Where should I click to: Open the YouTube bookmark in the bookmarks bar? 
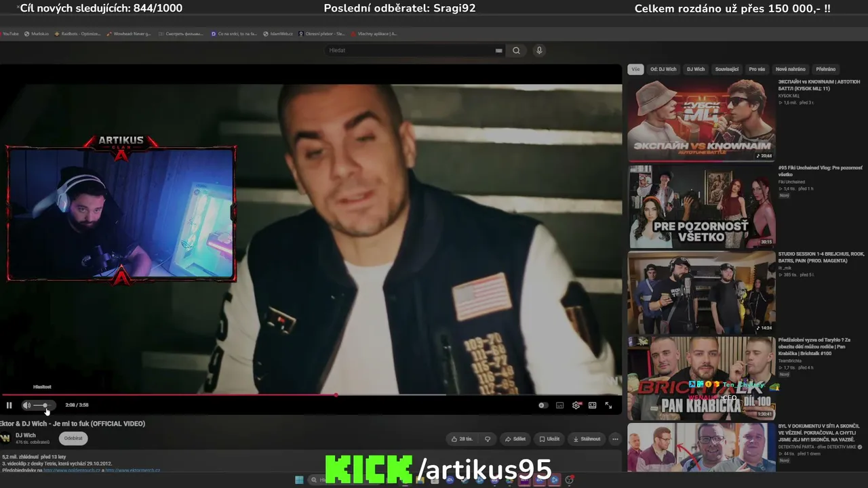pos(9,33)
